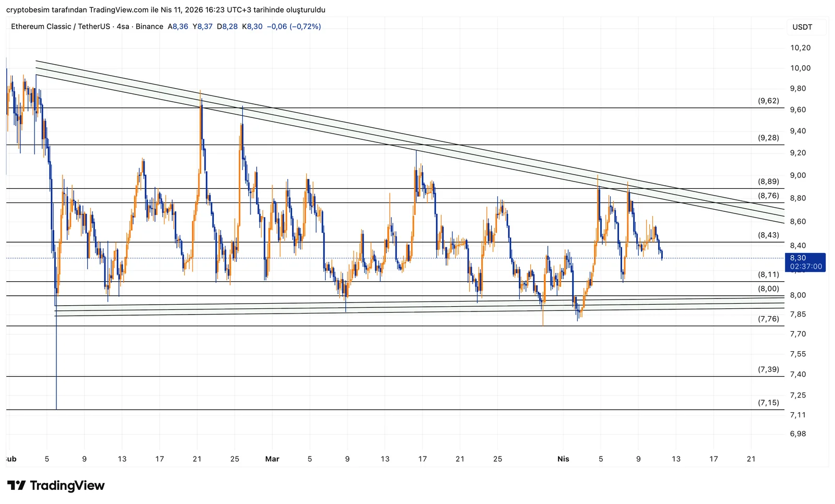Open the USDT currency selector
The height and width of the screenshot is (504, 835).
coord(802,27)
